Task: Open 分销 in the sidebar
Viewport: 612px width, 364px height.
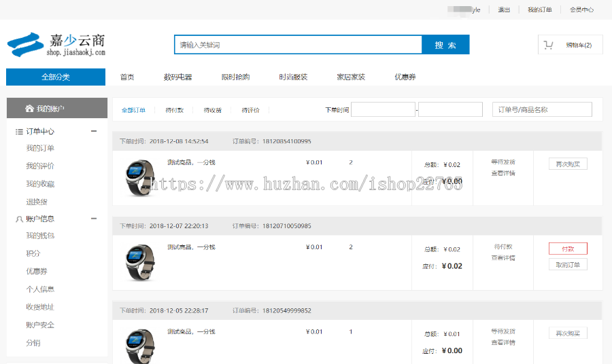Action: (x=33, y=343)
